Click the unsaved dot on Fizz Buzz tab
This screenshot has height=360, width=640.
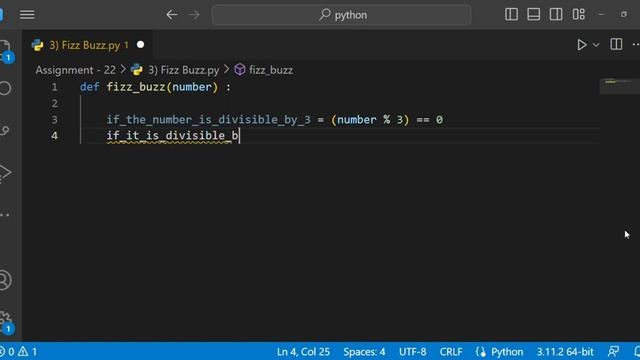tap(140, 44)
